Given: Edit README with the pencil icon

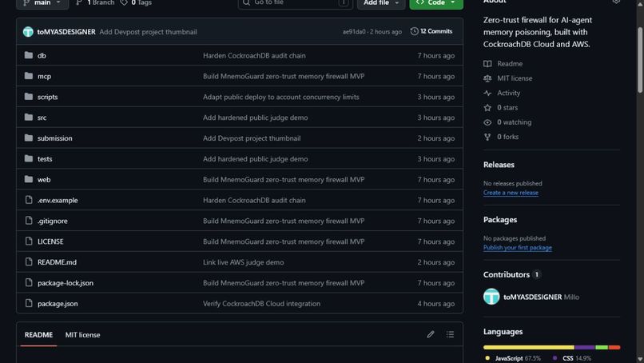Looking at the screenshot, I should (x=430, y=335).
